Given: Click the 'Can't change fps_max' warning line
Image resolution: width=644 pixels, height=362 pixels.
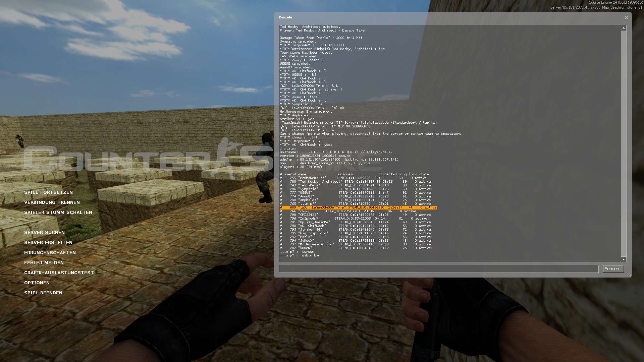Looking at the screenshot, I should [x=370, y=134].
